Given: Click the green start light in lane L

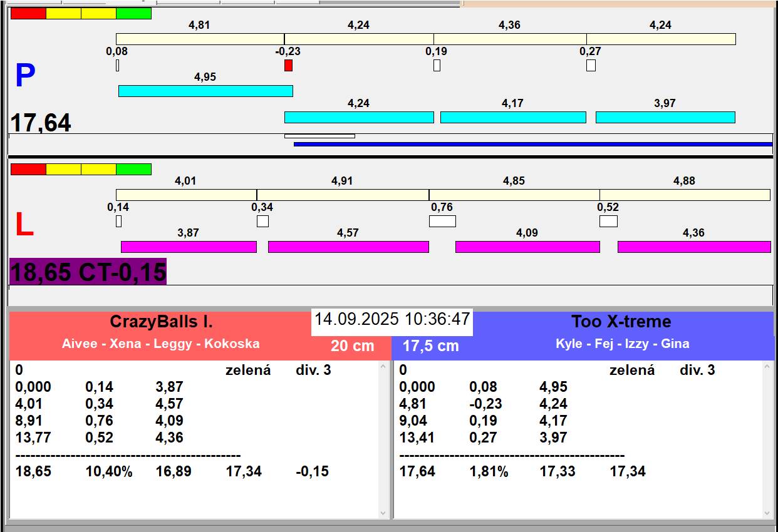Looking at the screenshot, I should click(133, 169).
